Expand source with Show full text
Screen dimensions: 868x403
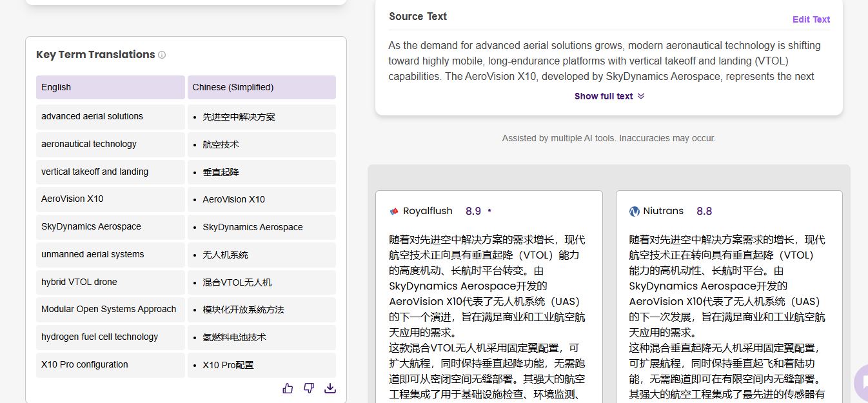click(609, 96)
